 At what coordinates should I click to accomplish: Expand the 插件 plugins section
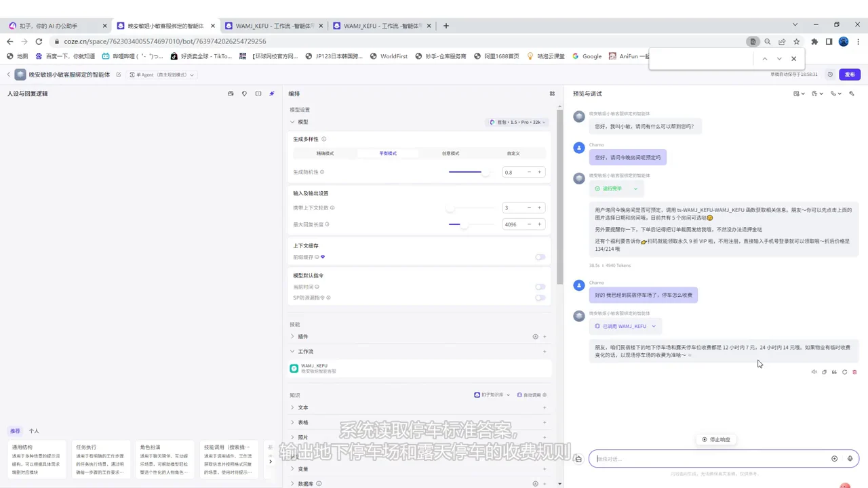click(x=293, y=336)
